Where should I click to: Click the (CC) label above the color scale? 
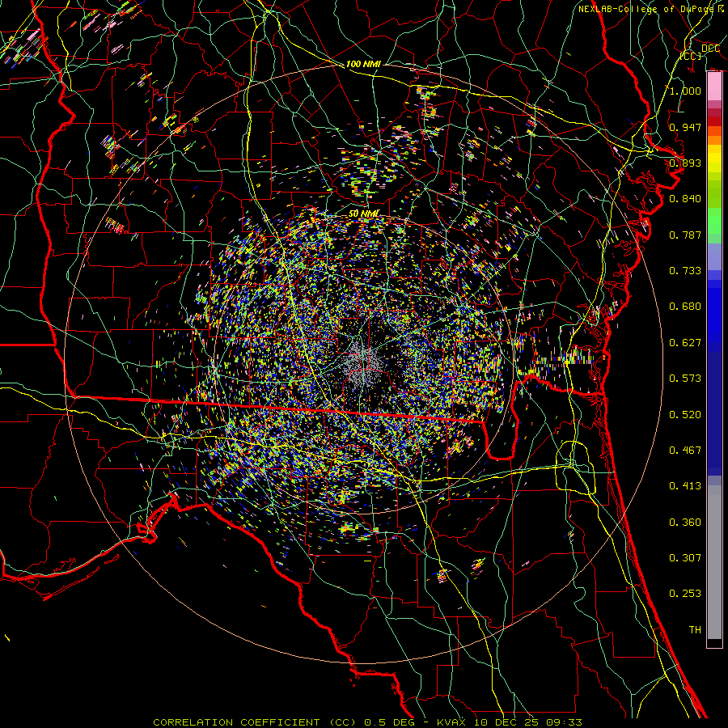[x=691, y=56]
